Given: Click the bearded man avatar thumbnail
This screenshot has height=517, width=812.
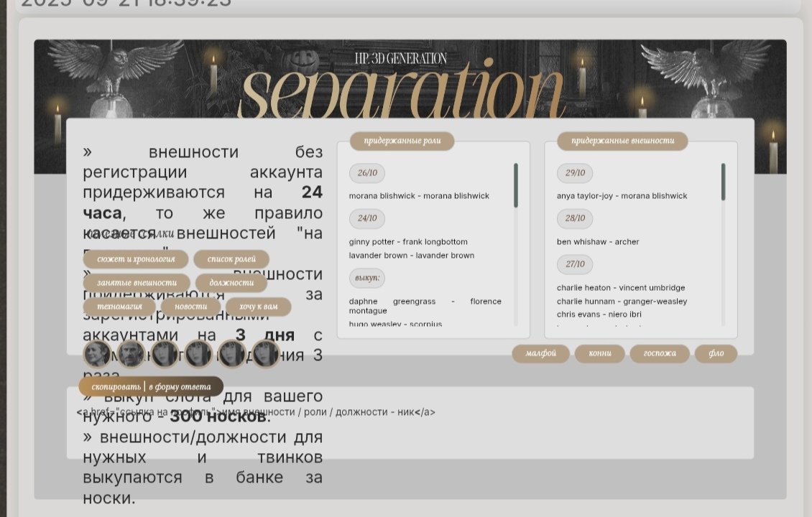Looking at the screenshot, I should (x=131, y=354).
